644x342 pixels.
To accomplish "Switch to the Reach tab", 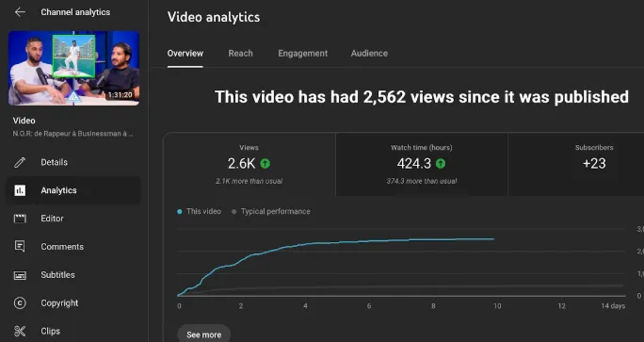I will [x=240, y=54].
